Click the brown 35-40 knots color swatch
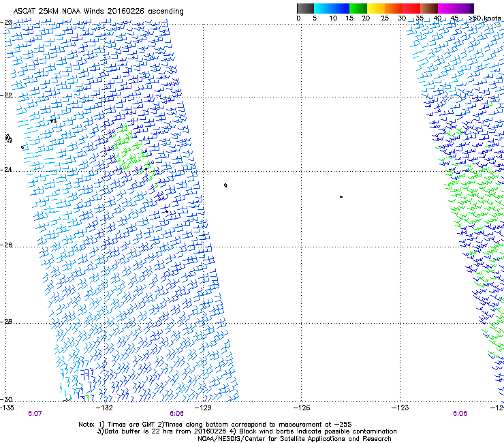504x443 pixels. [x=429, y=8]
